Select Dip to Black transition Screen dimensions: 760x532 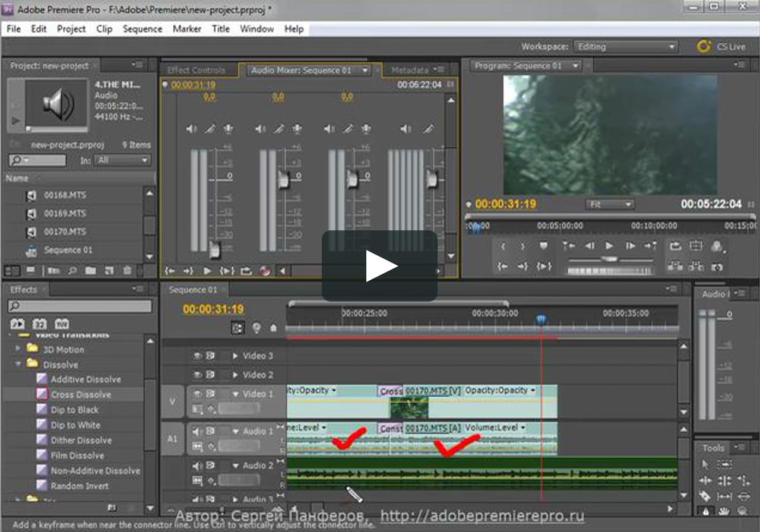[75, 410]
